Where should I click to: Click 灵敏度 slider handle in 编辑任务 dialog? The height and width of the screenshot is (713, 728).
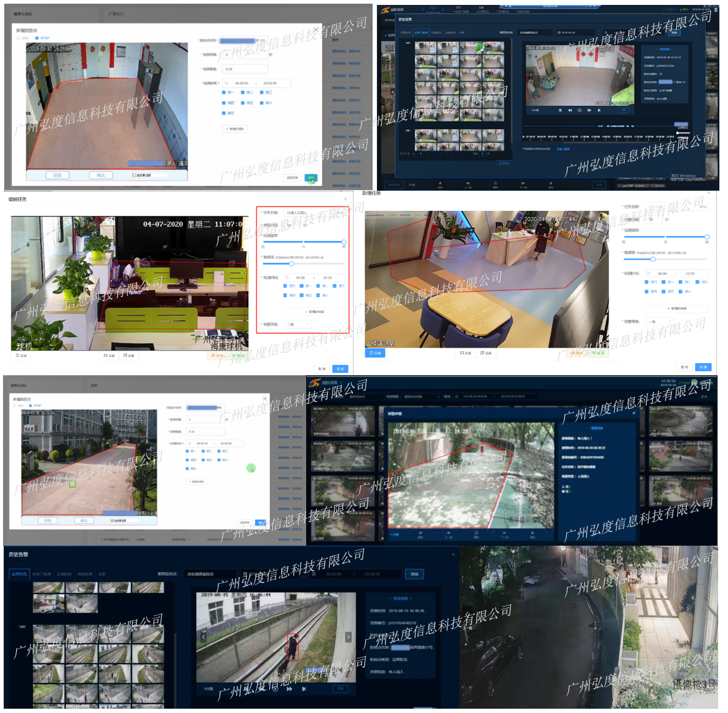click(x=291, y=263)
